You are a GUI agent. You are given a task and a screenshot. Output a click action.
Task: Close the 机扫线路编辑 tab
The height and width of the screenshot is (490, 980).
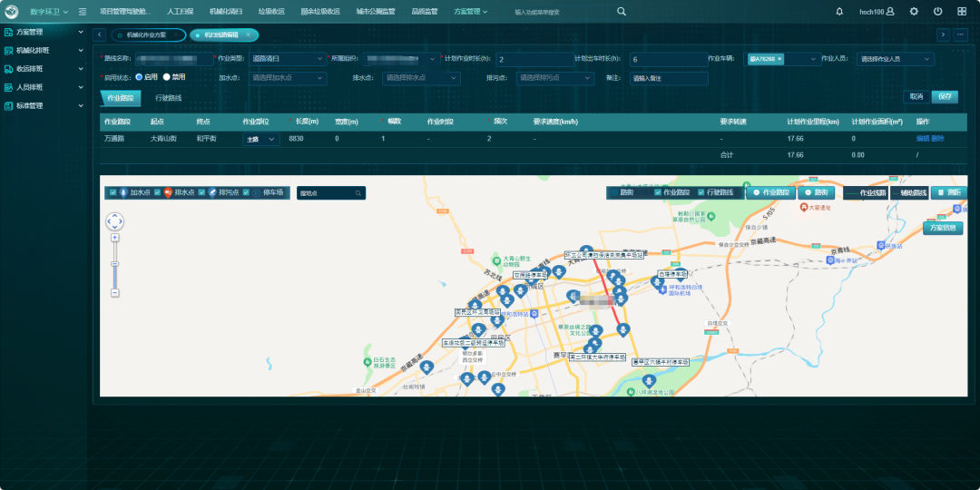tap(248, 35)
